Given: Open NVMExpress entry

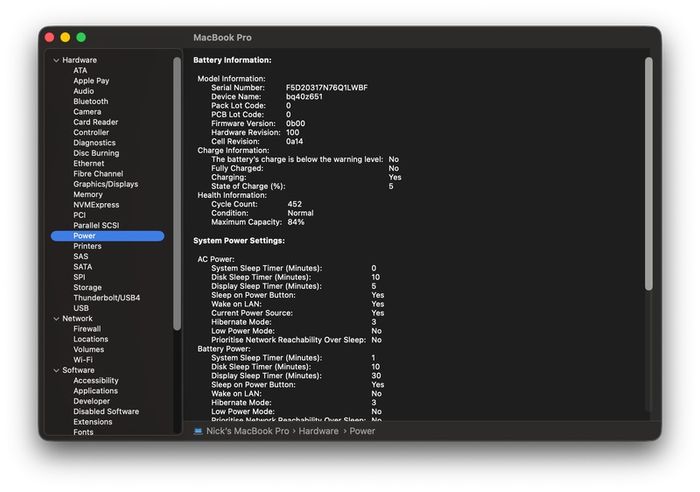Looking at the screenshot, I should click(96, 205).
